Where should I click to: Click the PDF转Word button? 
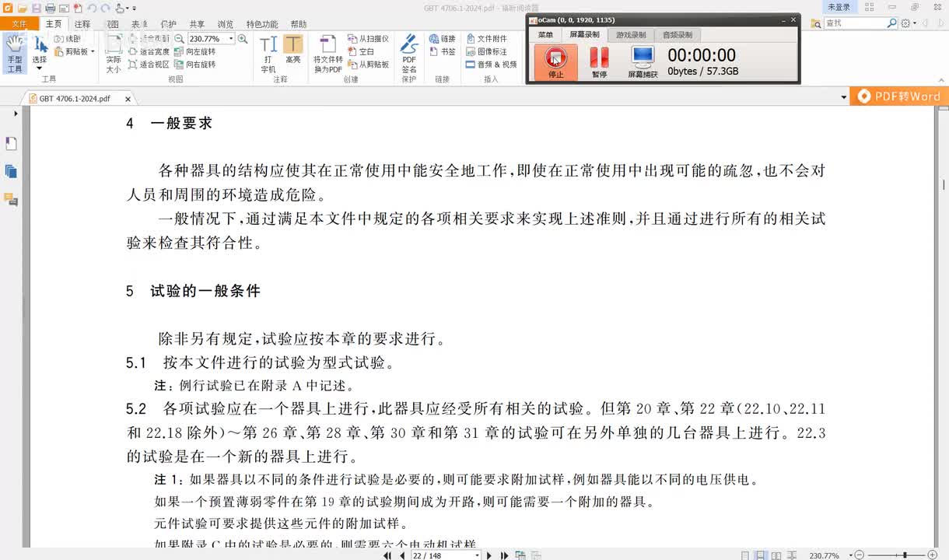pyautogui.click(x=899, y=96)
